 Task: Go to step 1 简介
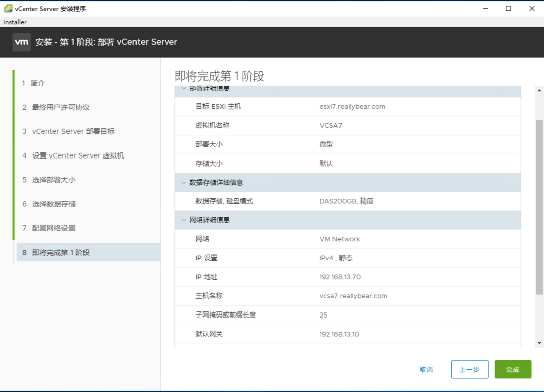tap(34, 83)
